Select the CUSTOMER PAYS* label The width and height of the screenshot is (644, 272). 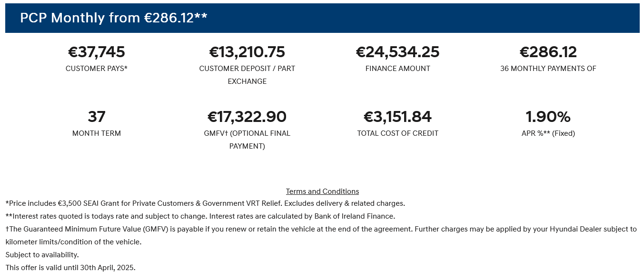click(x=97, y=69)
